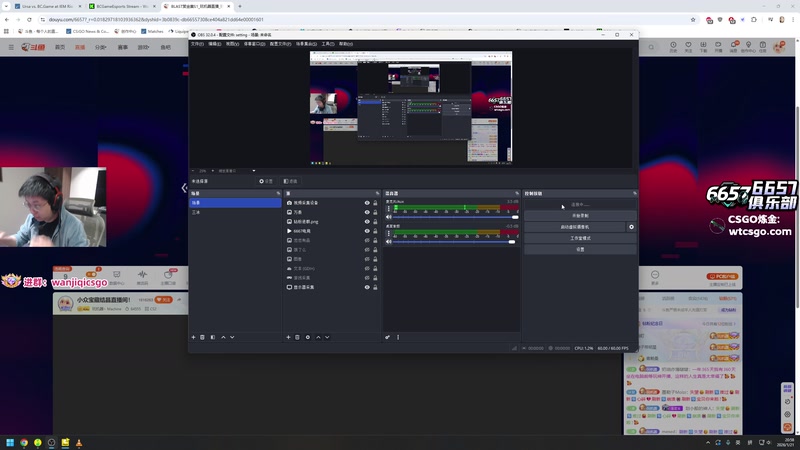Open Douyu search icon in site header
The height and width of the screenshot is (450, 800).
pos(652,47)
